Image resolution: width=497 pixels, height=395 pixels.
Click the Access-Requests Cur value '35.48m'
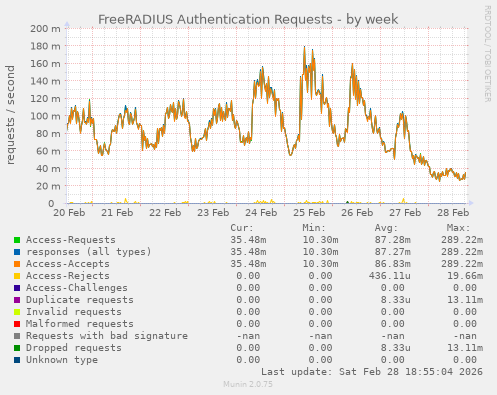click(x=248, y=240)
